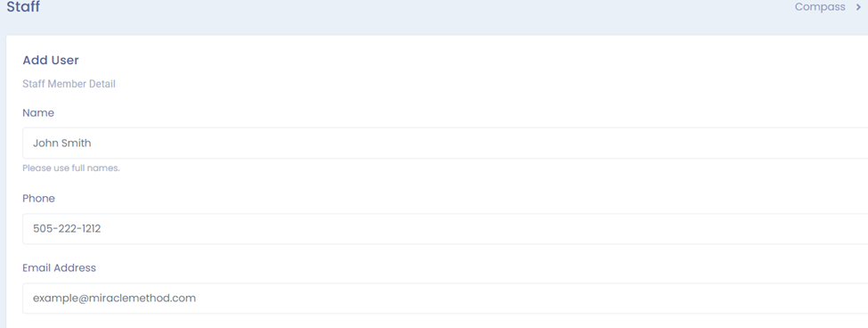Click the Staff page title

coord(23,7)
